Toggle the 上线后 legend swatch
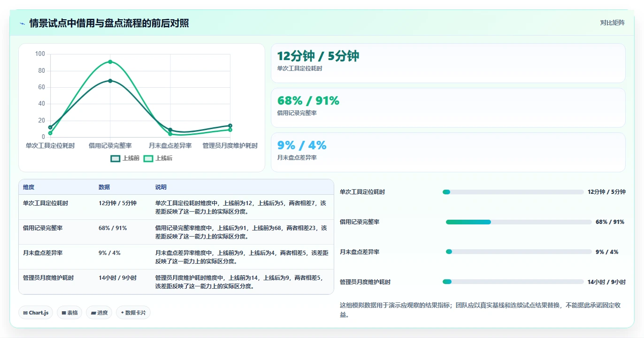The height and width of the screenshot is (338, 644). point(148,159)
